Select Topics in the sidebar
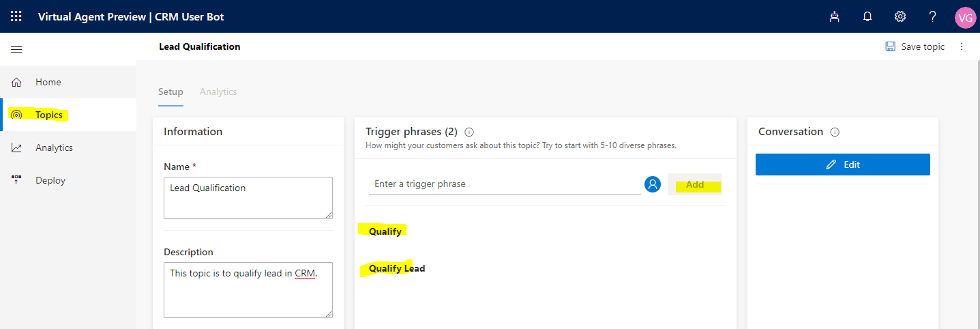This screenshot has height=329, width=980. click(x=49, y=115)
